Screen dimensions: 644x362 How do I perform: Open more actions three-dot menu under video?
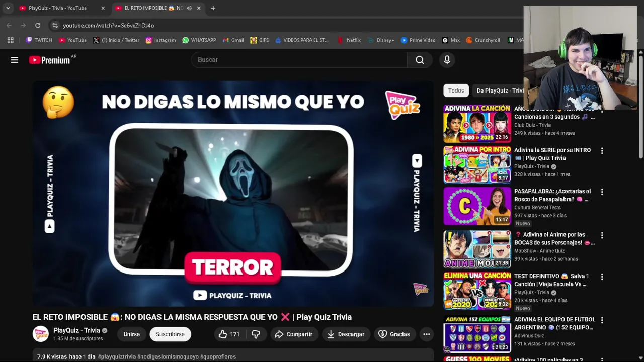427,334
